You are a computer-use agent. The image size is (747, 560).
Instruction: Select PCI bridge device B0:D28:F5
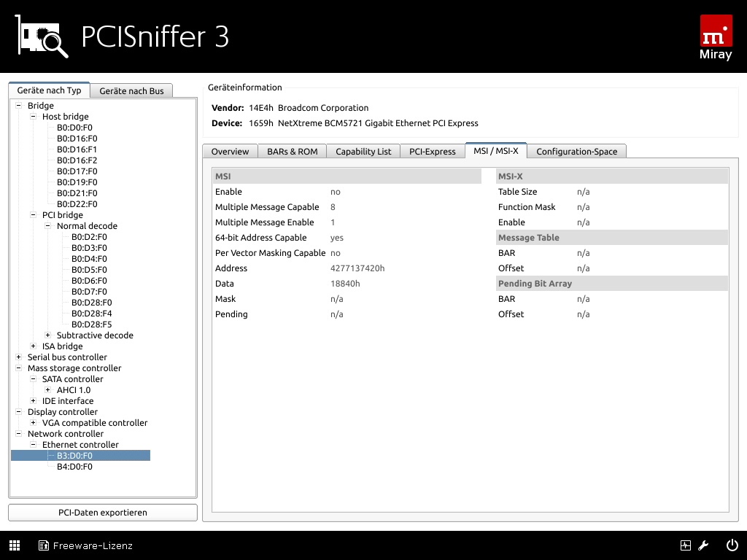pyautogui.click(x=92, y=324)
